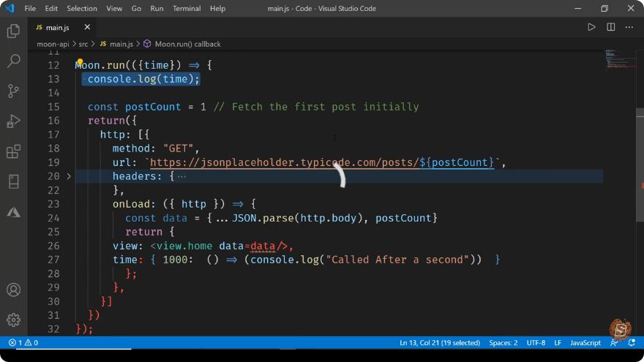Viewport: 644px width, 362px height.
Task: Click the window title main.js - Code
Action: [321, 8]
